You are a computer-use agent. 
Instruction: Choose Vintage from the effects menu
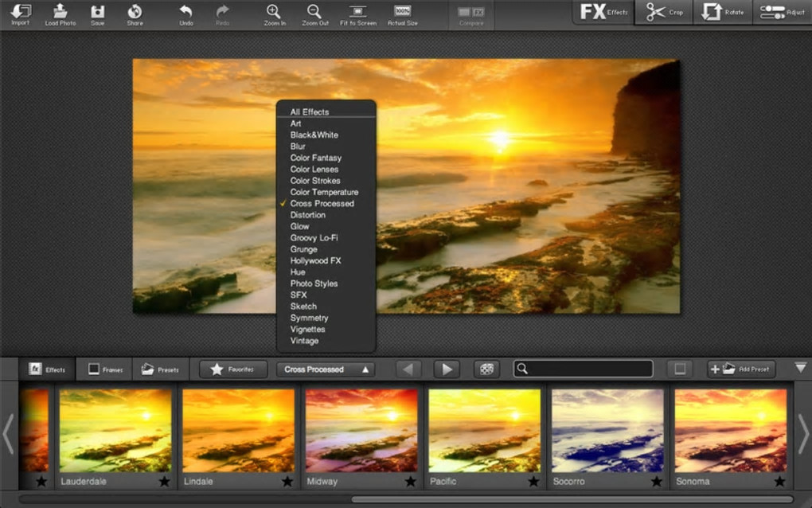pyautogui.click(x=304, y=341)
